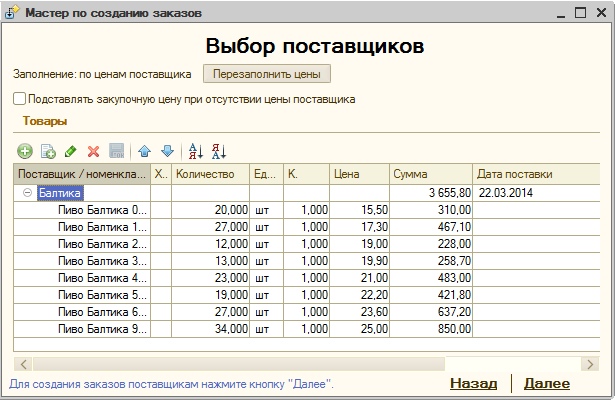615x400 pixels.
Task: Select row 'Пиво Балтика 0...'
Action: (x=307, y=210)
